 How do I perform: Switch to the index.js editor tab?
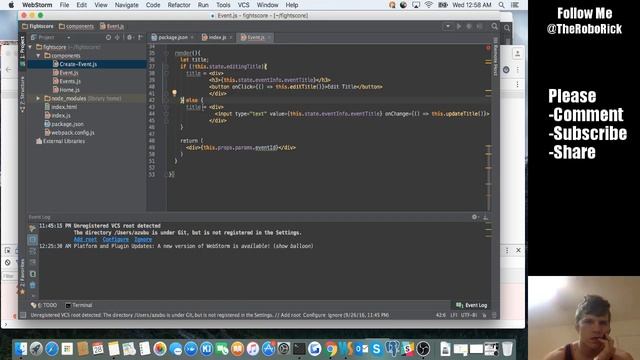[x=217, y=37]
